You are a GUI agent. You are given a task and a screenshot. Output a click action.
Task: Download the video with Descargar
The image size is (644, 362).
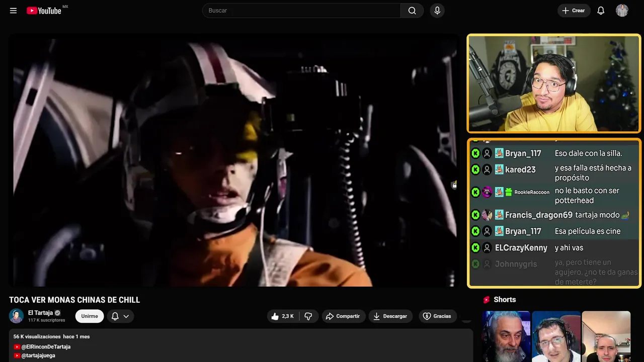pyautogui.click(x=390, y=316)
